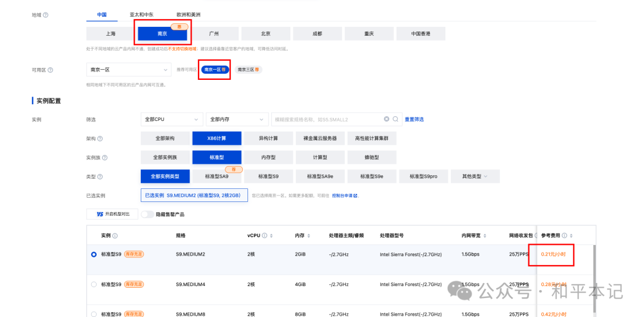Open the 全部内存 filter dropdown
Screen dimensions: 644x317
click(237, 119)
